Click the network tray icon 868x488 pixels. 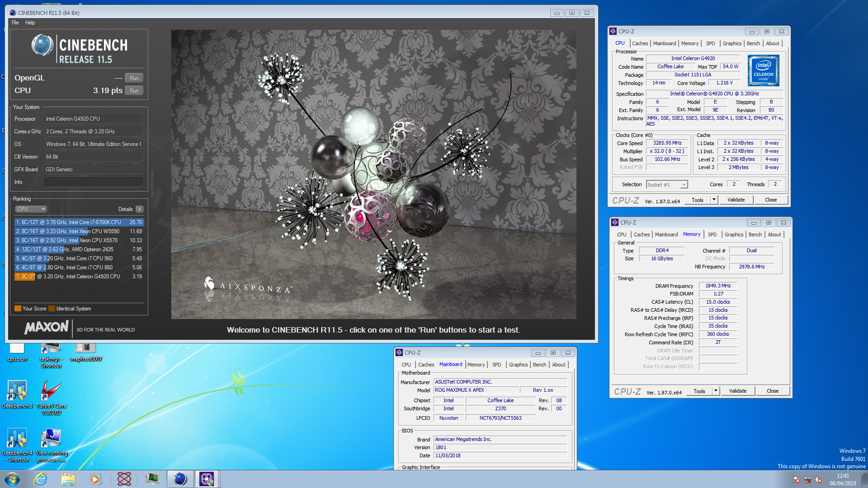(x=807, y=479)
